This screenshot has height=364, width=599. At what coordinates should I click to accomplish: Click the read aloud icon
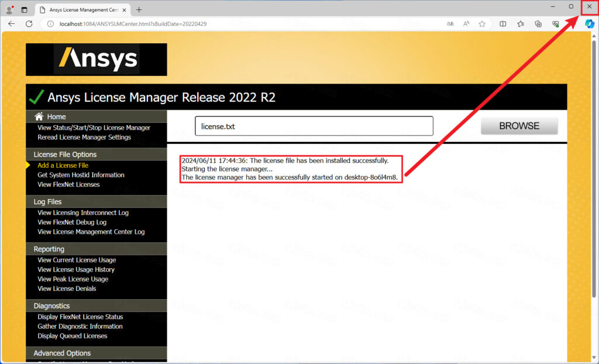466,23
